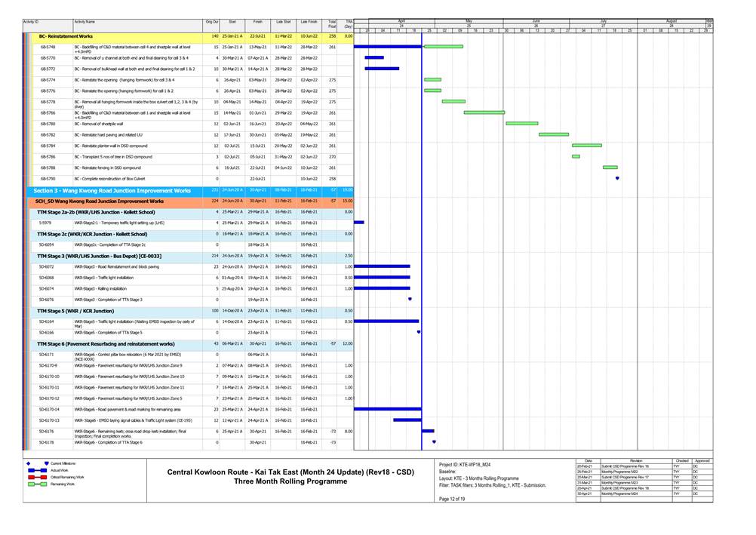Click the Total Float column header
The image size is (756, 535).
coord(332,25)
